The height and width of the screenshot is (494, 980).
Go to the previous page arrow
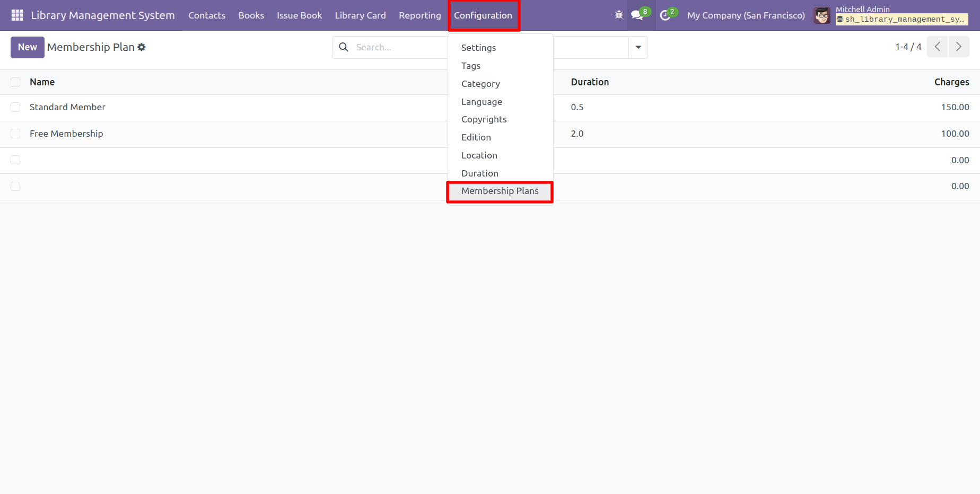coord(937,47)
